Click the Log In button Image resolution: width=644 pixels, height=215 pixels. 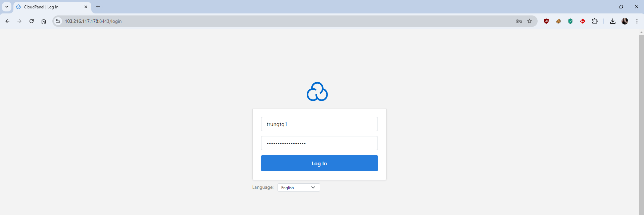coord(319,163)
